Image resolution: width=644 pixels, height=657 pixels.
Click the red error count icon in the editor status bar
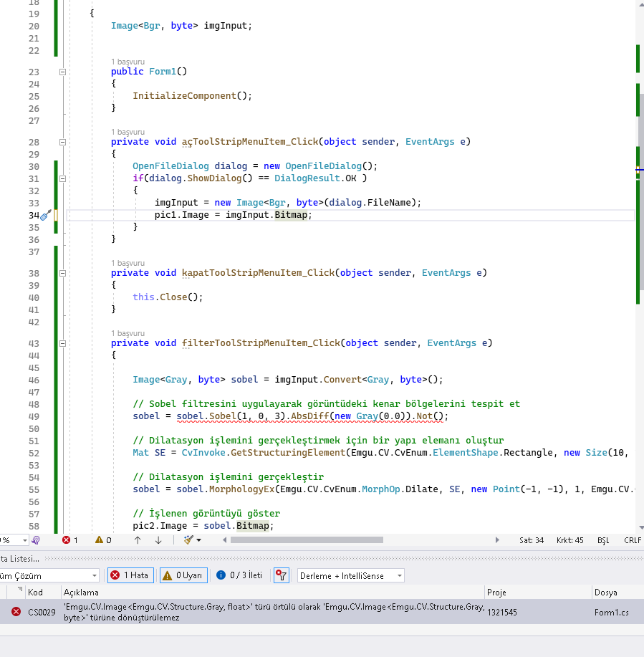click(x=66, y=540)
